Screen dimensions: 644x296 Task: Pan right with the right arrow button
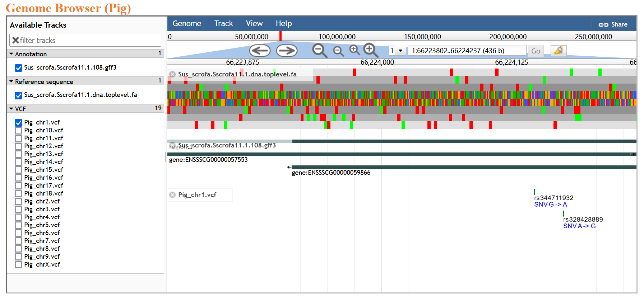[x=287, y=51]
